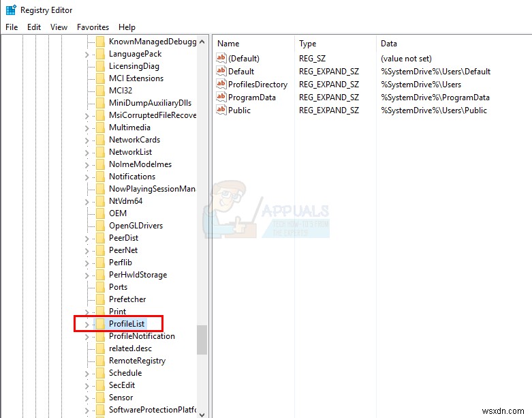
Task: Expand the Sensor key
Action: click(87, 398)
